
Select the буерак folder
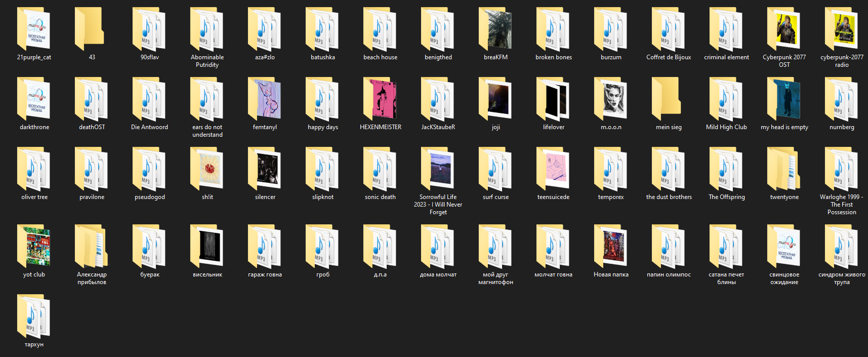149,246
